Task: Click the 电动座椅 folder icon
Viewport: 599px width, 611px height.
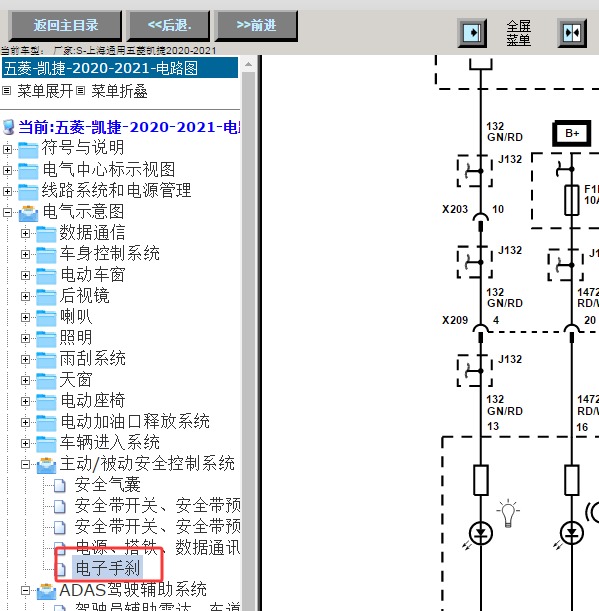Action: (46, 401)
